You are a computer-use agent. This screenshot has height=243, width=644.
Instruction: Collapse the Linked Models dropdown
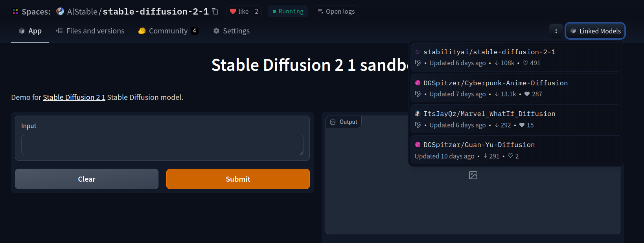tap(595, 31)
